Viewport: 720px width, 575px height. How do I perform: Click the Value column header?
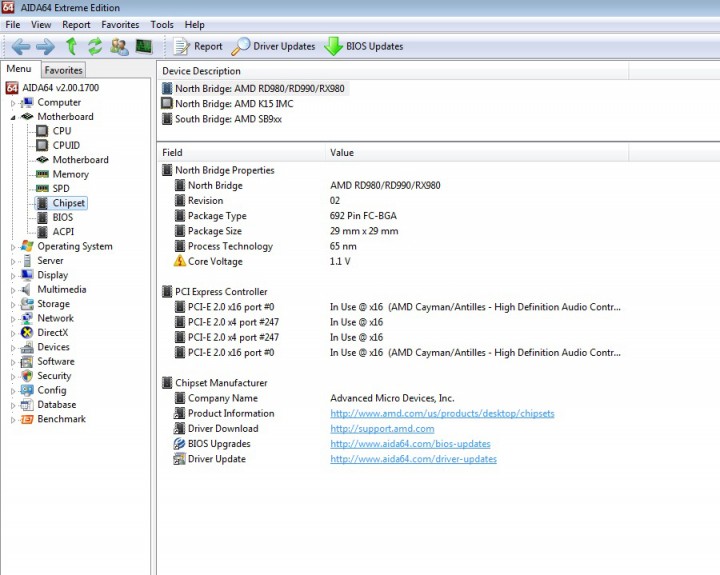coord(477,152)
